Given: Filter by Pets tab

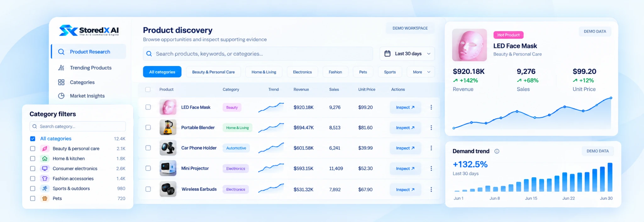Looking at the screenshot, I should tap(363, 72).
